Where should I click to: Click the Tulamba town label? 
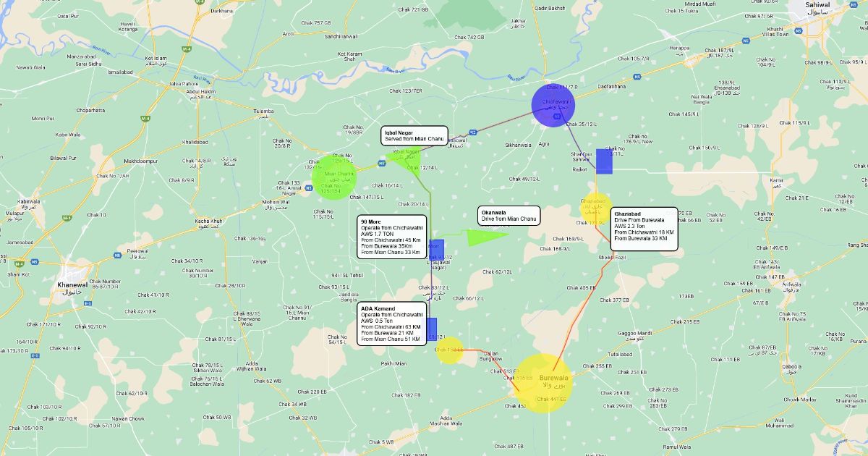click(x=263, y=111)
